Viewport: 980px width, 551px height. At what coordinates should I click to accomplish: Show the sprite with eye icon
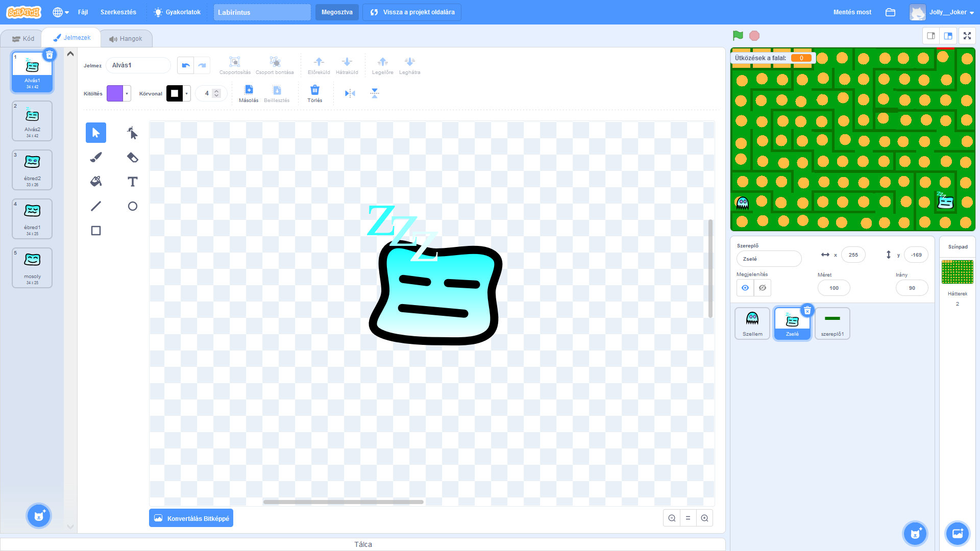(x=745, y=288)
